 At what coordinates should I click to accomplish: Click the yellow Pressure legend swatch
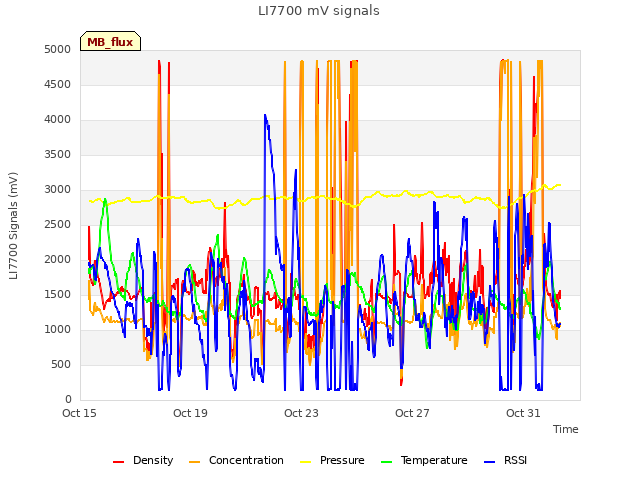(x=305, y=462)
